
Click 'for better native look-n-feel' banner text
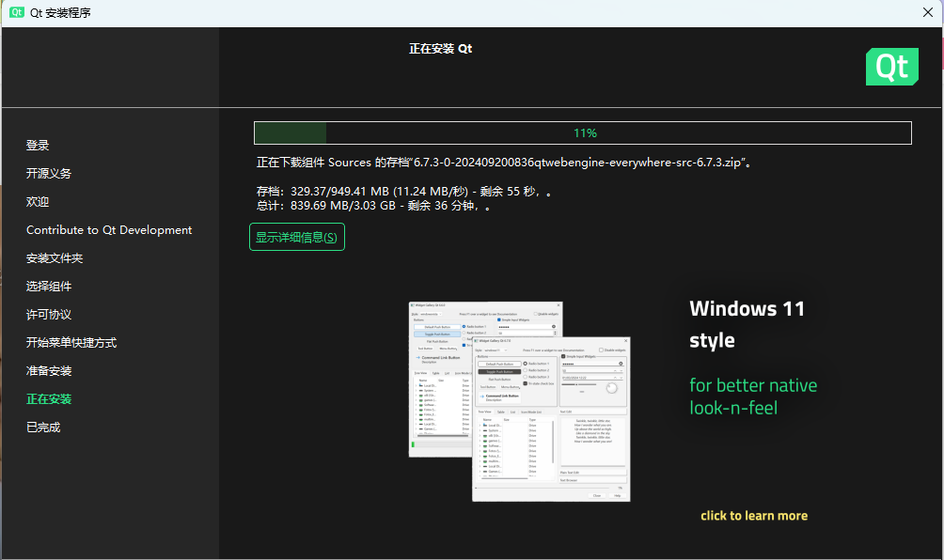pos(753,397)
